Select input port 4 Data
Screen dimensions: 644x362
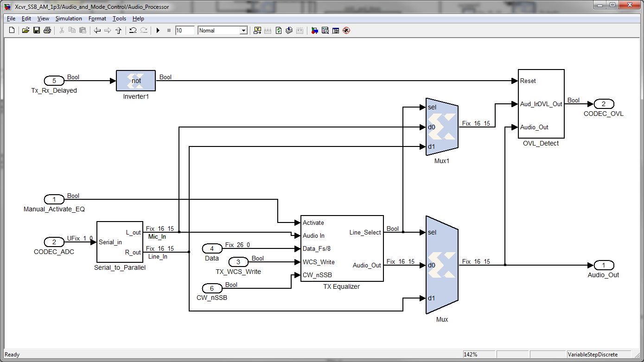[212, 248]
